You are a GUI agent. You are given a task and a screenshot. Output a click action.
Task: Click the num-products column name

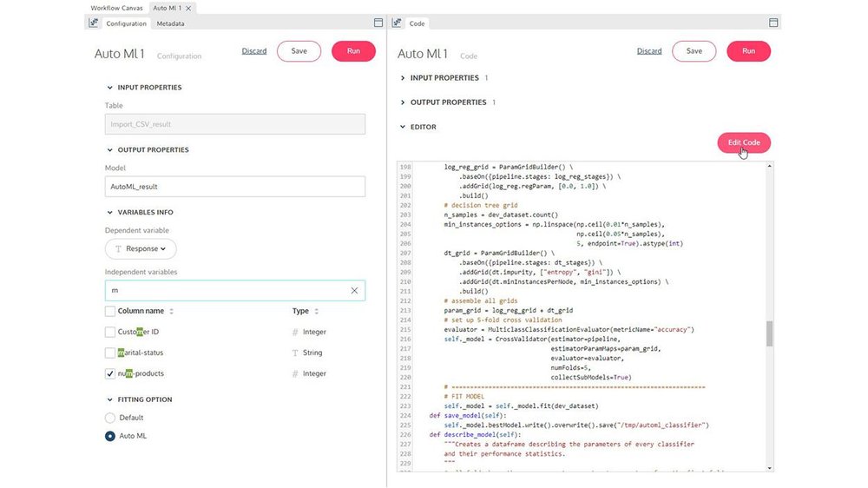pyautogui.click(x=141, y=373)
